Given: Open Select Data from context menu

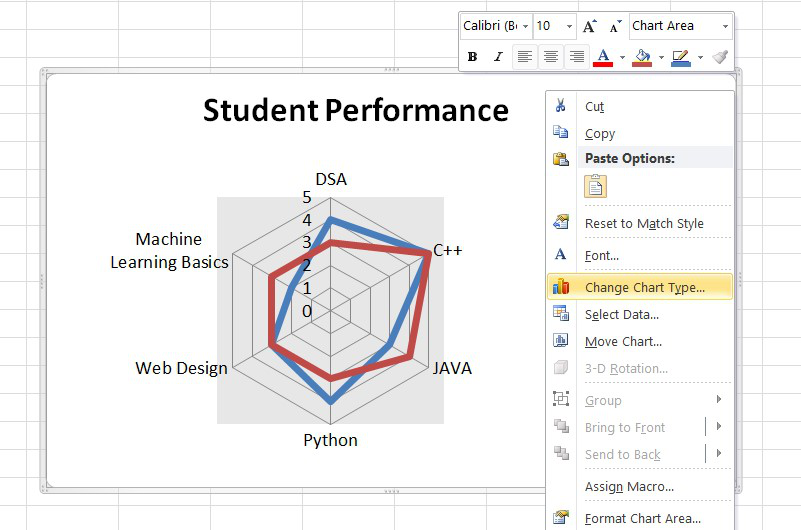Looking at the screenshot, I should (621, 315).
